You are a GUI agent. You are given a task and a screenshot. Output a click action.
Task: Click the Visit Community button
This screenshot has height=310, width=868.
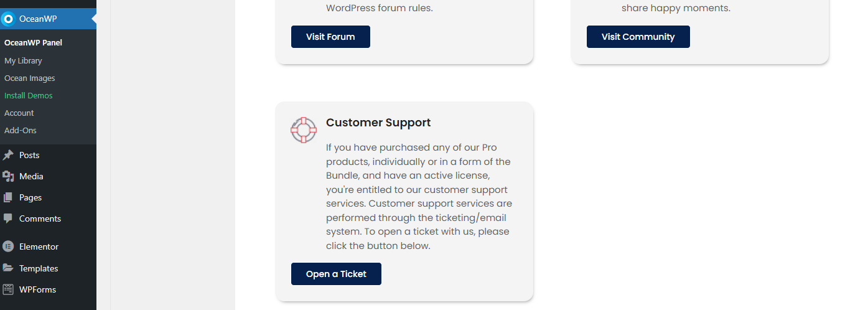638,37
